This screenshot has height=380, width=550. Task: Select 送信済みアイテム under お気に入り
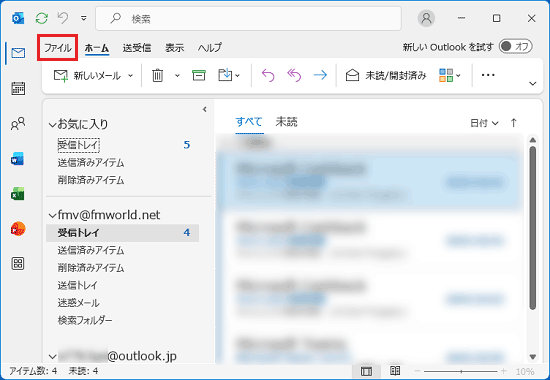(91, 163)
